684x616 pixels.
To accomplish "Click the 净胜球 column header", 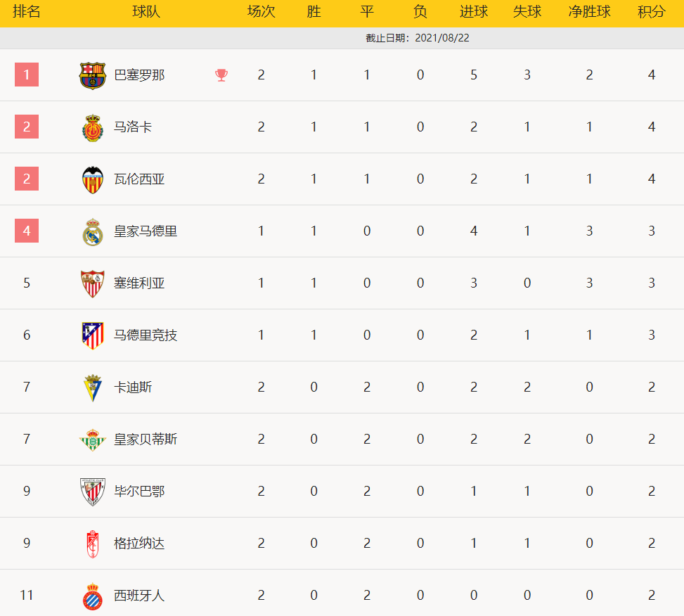I will coord(589,13).
